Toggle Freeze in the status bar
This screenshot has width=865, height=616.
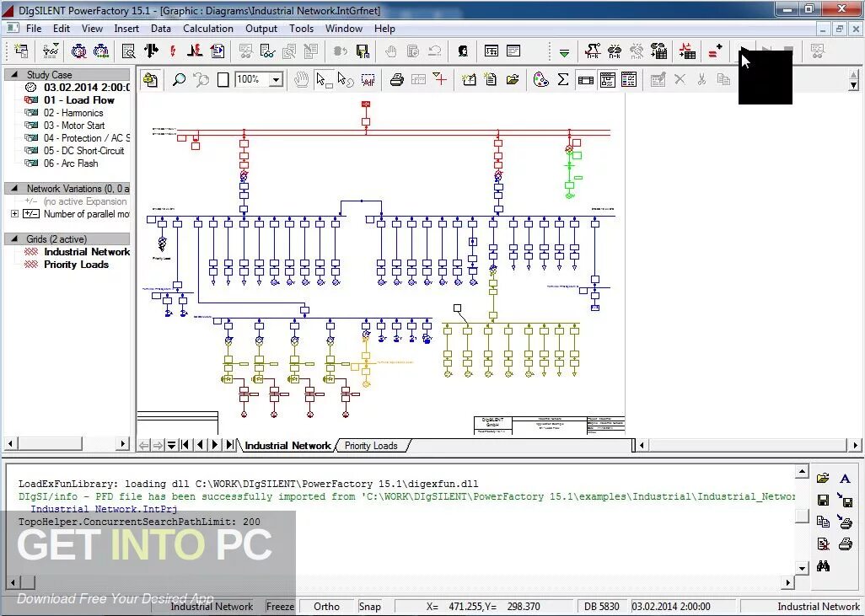[x=280, y=607]
